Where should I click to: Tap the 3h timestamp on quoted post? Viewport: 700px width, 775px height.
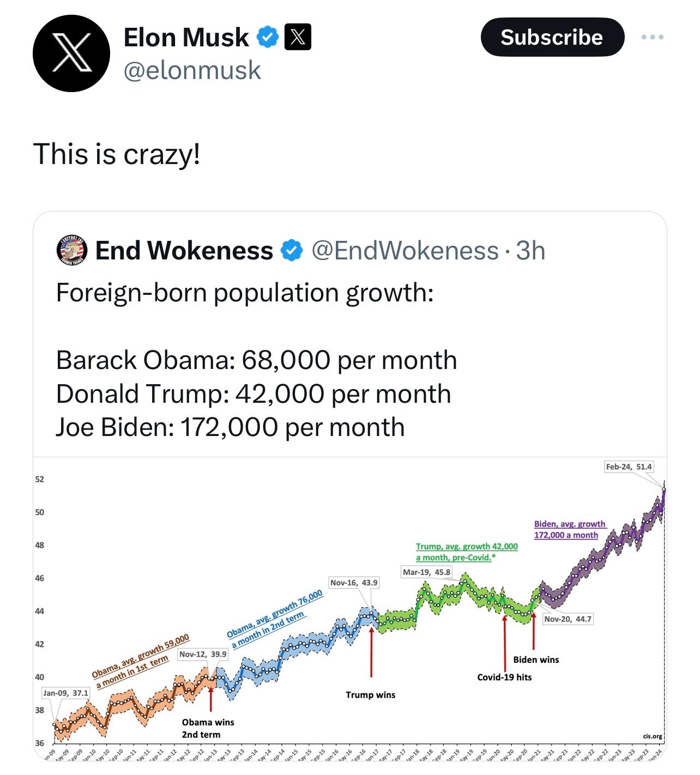click(530, 251)
